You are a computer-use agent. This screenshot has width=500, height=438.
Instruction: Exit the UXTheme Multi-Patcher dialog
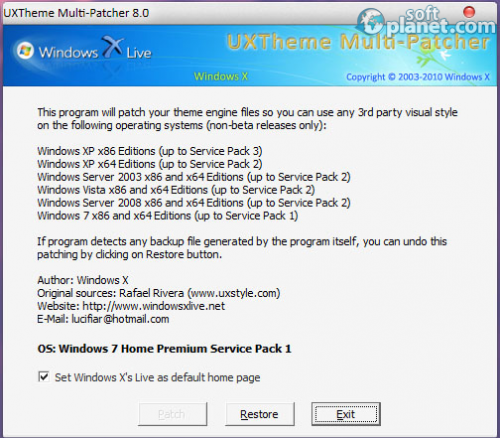coord(346,414)
